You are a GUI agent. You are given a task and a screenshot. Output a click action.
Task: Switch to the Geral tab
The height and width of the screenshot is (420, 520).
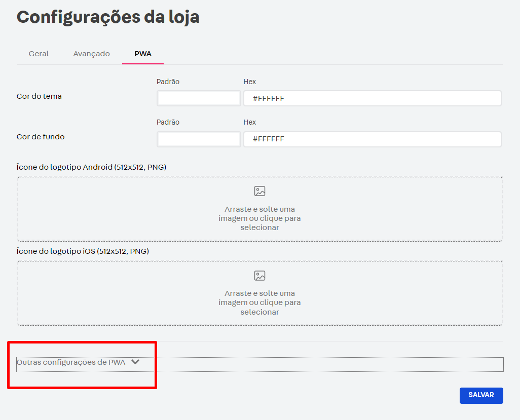(x=39, y=53)
